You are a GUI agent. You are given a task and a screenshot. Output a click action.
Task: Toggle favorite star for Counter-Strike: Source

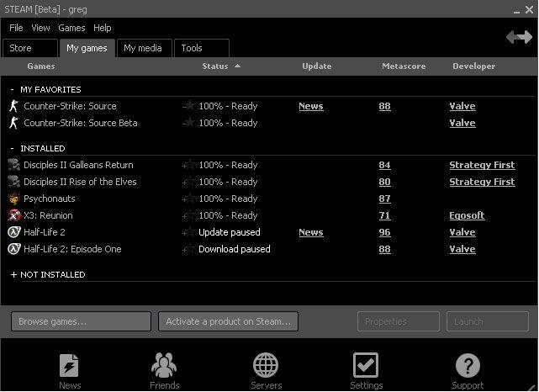pyautogui.click(x=189, y=106)
